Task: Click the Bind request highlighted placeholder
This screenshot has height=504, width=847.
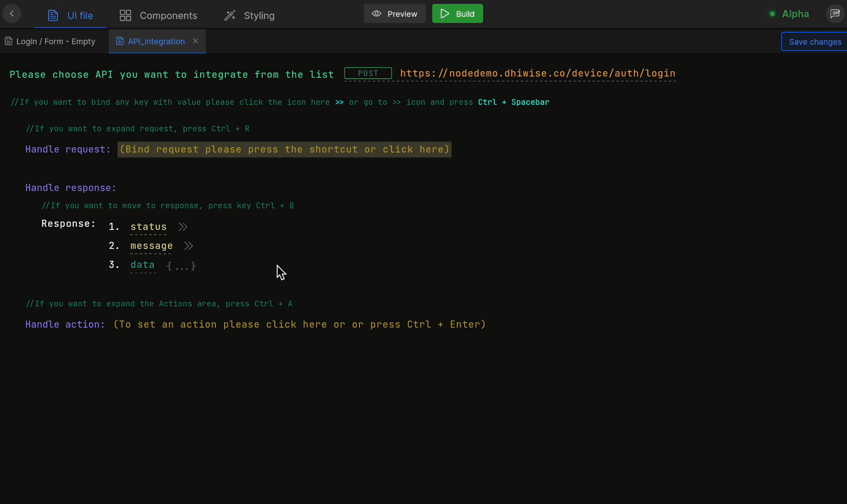Action: pos(285,149)
